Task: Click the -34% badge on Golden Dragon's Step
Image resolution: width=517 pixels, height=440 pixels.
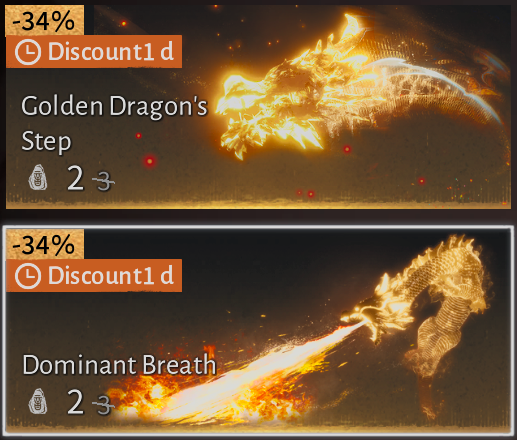Action: coord(45,21)
